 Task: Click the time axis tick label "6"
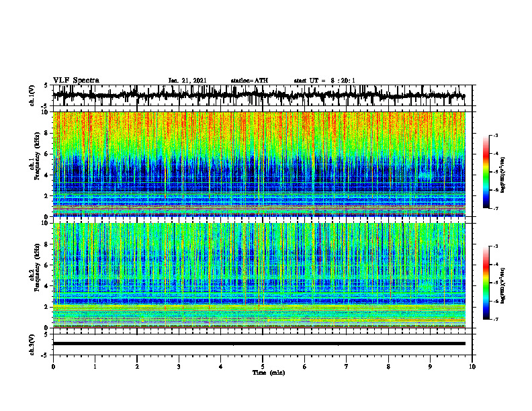pos(305,367)
